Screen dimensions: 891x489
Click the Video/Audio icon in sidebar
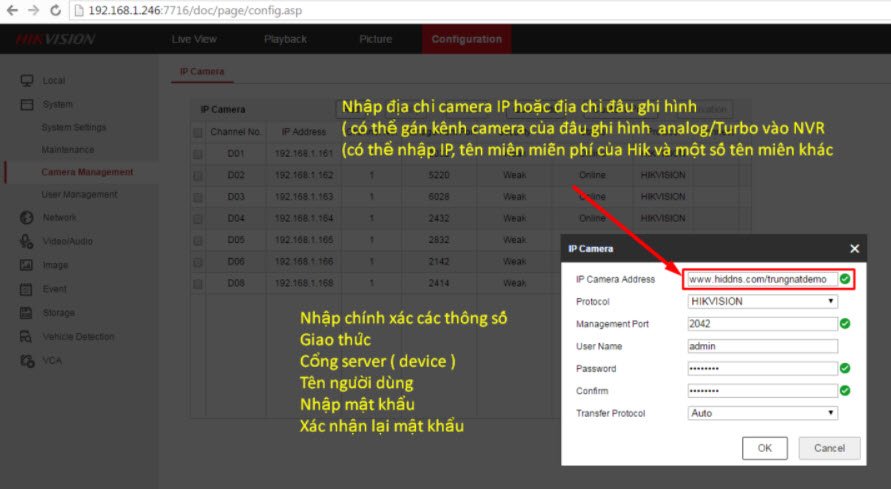27,241
